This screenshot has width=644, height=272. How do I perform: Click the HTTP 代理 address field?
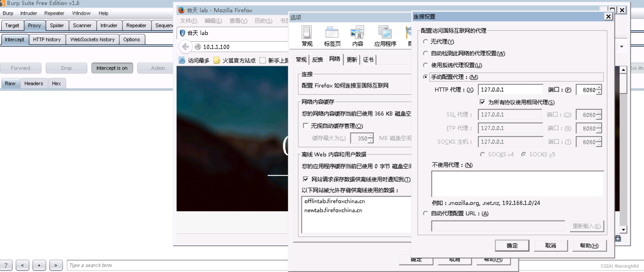tap(510, 90)
